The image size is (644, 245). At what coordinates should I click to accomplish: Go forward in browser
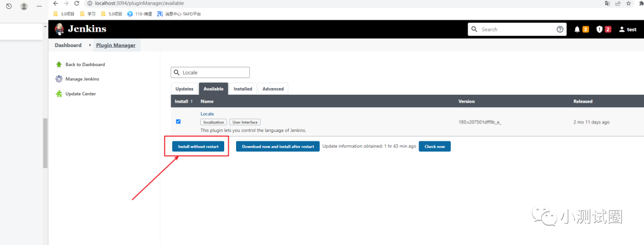66,4
